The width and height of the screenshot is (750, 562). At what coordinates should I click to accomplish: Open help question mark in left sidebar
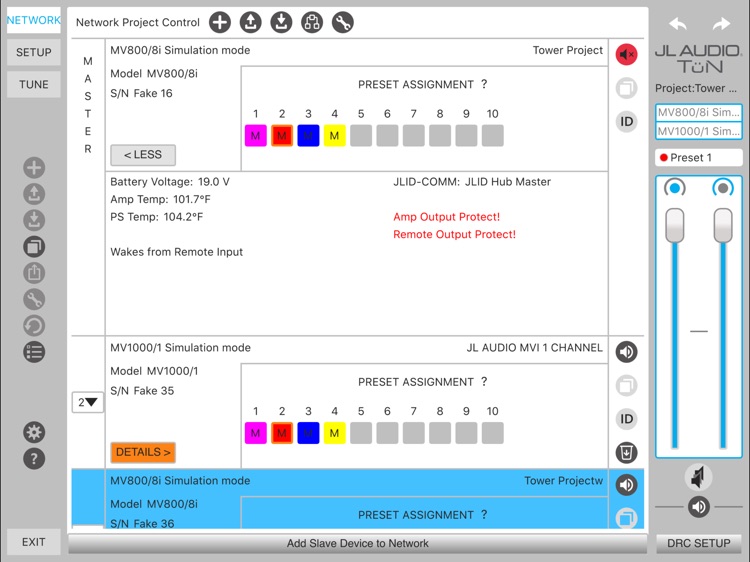click(x=34, y=459)
